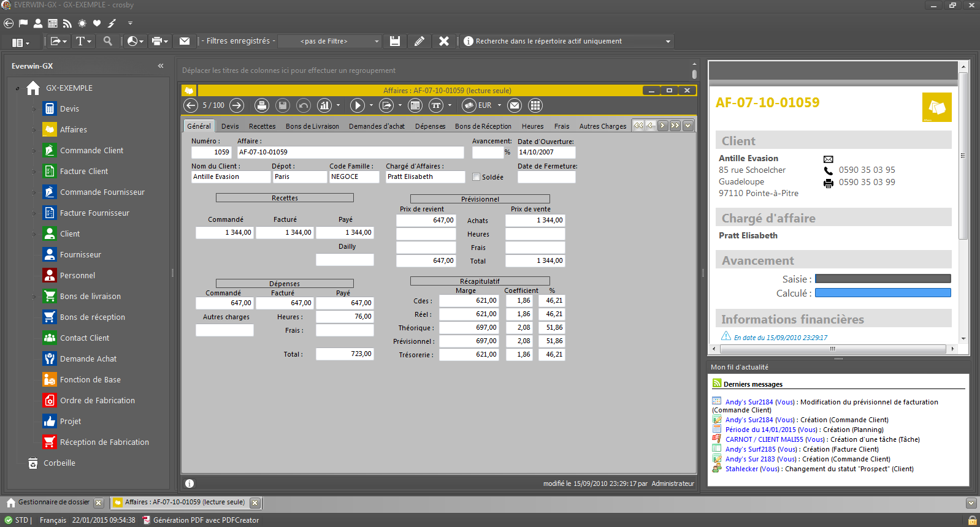Screen dimensions: 980x527
Task: Collapse the Everwin-GX sidebar chevrons
Action: click(x=161, y=66)
